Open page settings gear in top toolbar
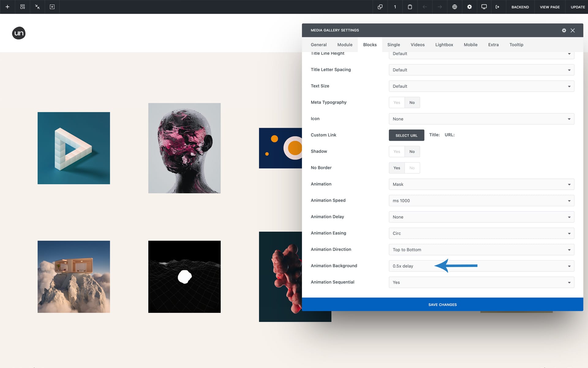 (x=469, y=7)
